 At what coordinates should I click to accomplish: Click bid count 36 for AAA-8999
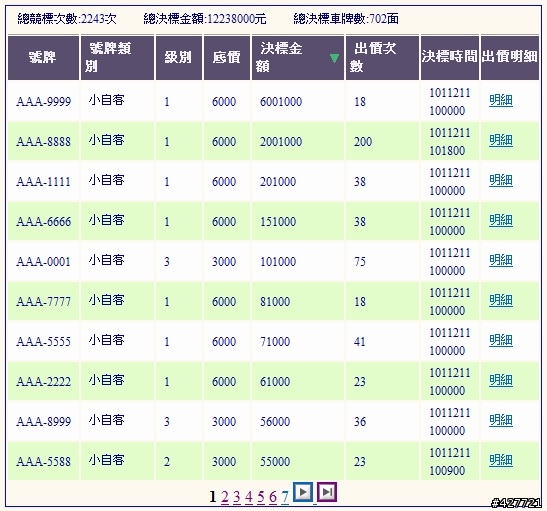(x=360, y=422)
